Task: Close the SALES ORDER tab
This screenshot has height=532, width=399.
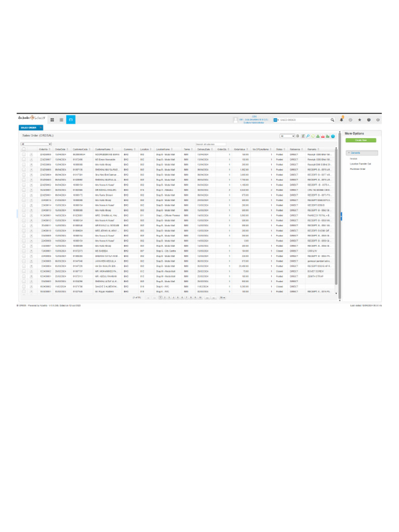Action: [x=41, y=128]
